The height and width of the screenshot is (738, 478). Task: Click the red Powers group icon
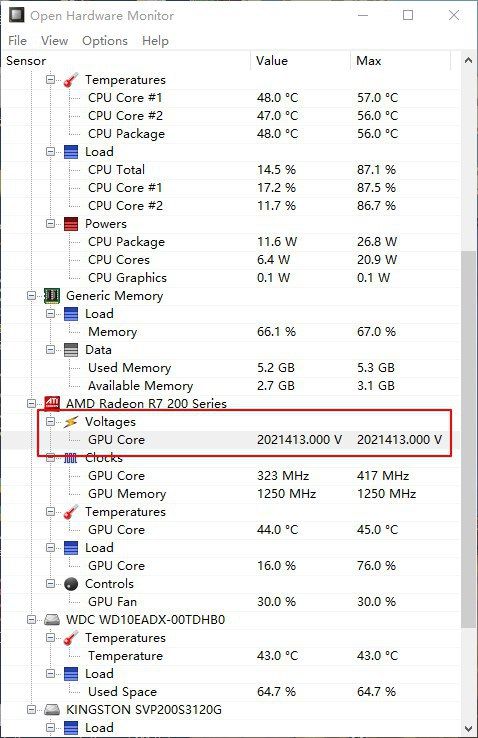[x=71, y=224]
